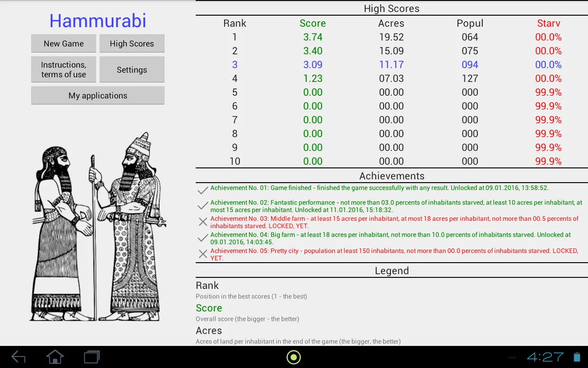The image size is (588, 368).
Task: Click the checkmark icon beside Achievement No. 02
Action: (x=203, y=206)
